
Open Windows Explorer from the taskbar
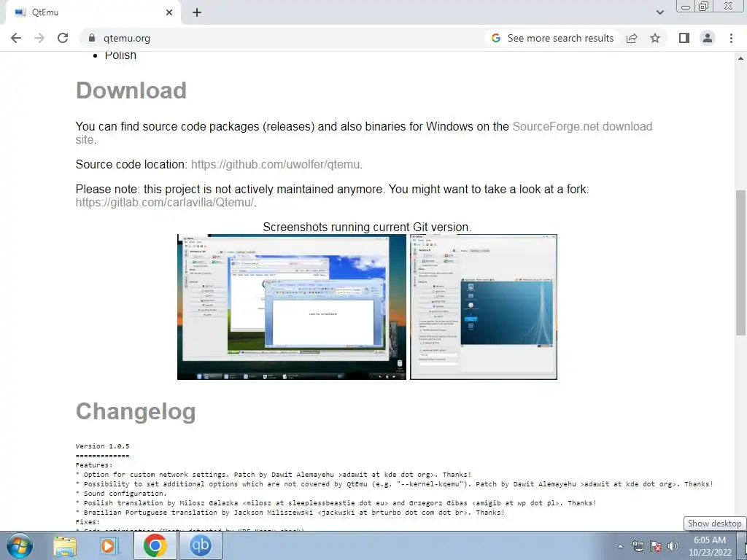tap(65, 545)
